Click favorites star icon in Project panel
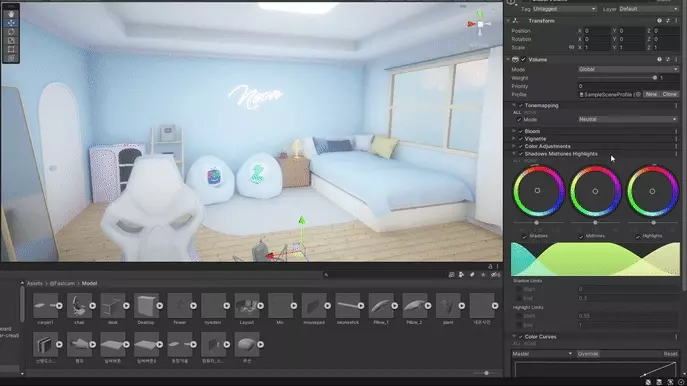 tap(483, 275)
